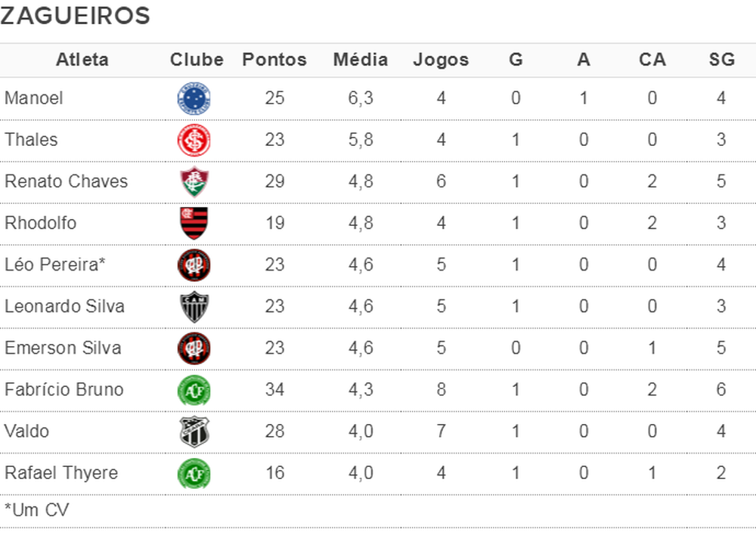Click Atlético-MG crest beside Leonardo Silva
The height and width of the screenshot is (560, 756).
[194, 306]
